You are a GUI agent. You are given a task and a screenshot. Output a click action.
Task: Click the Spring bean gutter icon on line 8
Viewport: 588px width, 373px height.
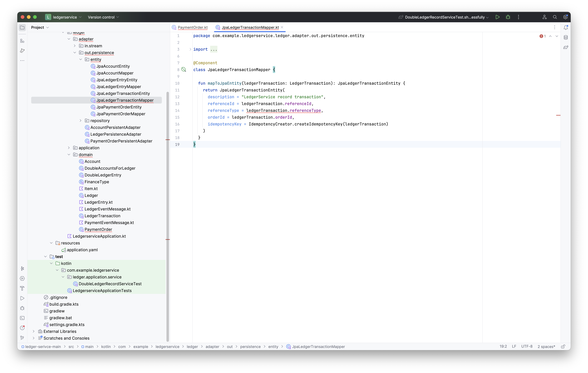click(x=184, y=70)
